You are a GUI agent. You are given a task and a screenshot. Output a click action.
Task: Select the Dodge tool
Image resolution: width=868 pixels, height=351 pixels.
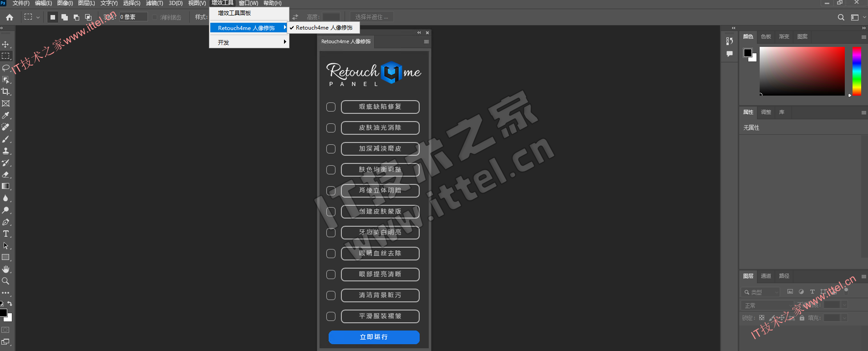click(x=5, y=210)
